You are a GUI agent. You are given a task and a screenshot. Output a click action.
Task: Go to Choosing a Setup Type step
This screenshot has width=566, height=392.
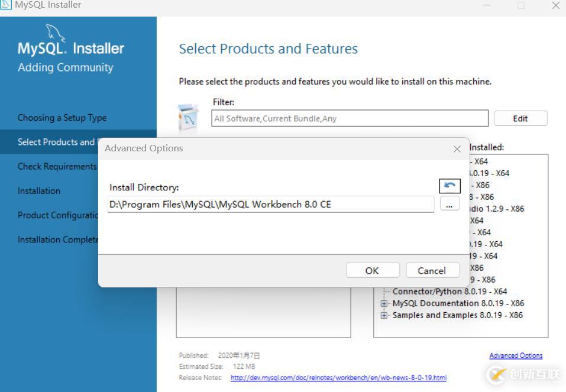(x=62, y=118)
